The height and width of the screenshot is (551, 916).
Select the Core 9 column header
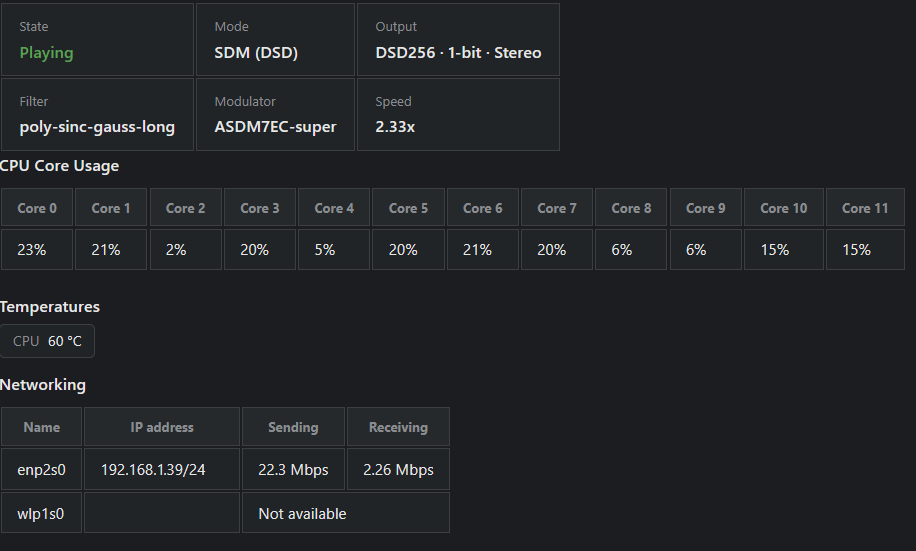tap(706, 207)
